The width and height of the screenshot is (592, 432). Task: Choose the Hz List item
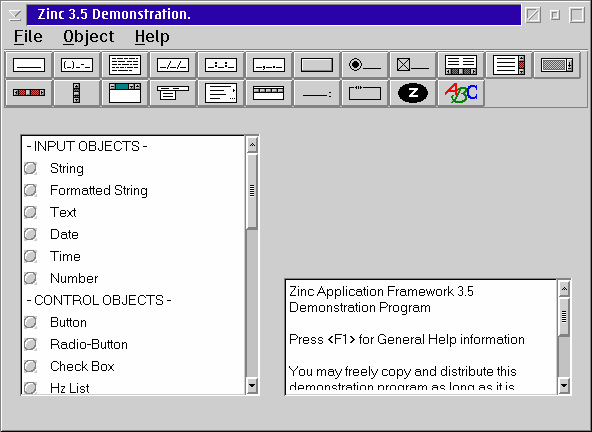(x=134, y=387)
